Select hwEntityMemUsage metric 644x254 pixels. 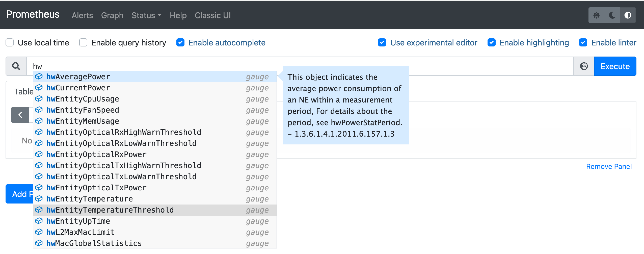click(x=155, y=121)
